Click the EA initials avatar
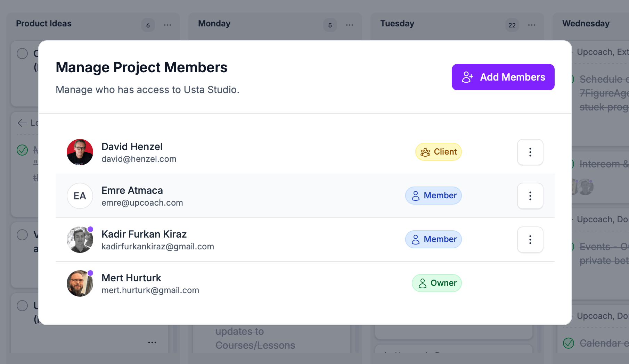Viewport: 629px width, 364px height. point(80,196)
